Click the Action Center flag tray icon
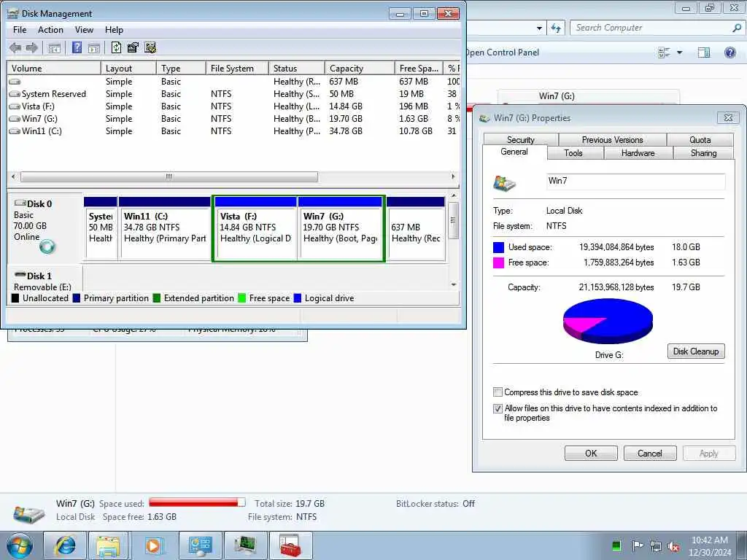This screenshot has width=747, height=560. point(637,545)
